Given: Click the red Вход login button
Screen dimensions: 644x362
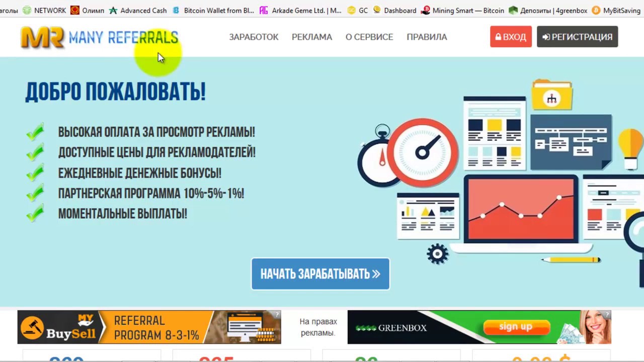Looking at the screenshot, I should click(x=511, y=37).
